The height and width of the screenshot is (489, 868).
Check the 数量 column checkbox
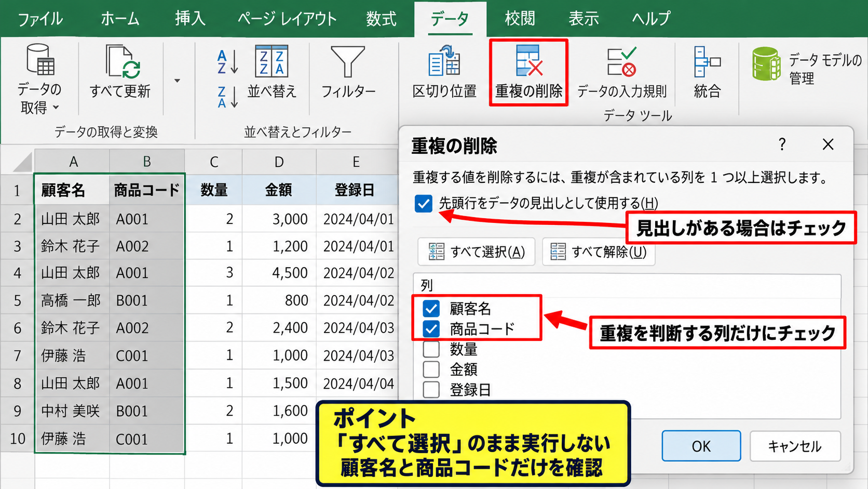click(x=431, y=349)
